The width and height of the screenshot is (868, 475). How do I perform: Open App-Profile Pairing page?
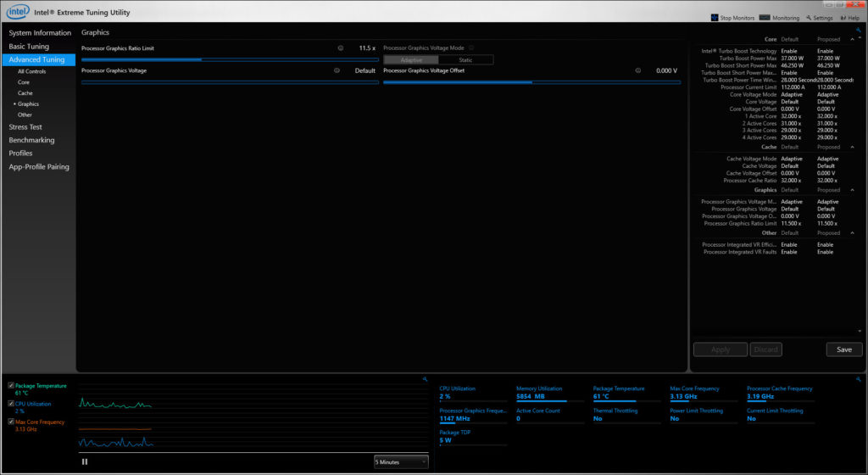(x=39, y=166)
